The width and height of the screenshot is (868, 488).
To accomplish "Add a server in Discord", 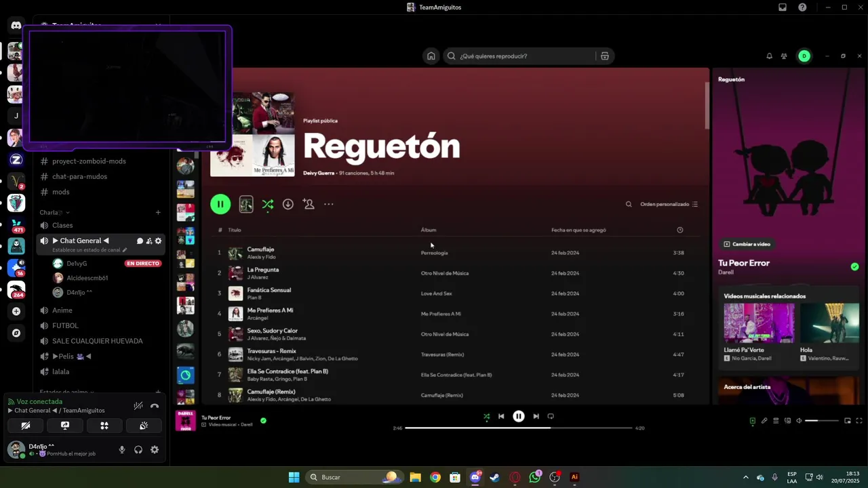I will [x=16, y=312].
